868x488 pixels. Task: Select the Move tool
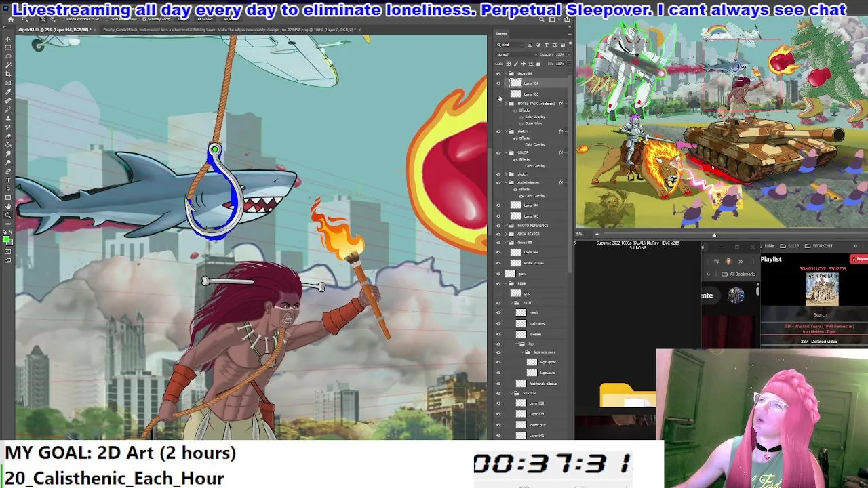[8, 39]
